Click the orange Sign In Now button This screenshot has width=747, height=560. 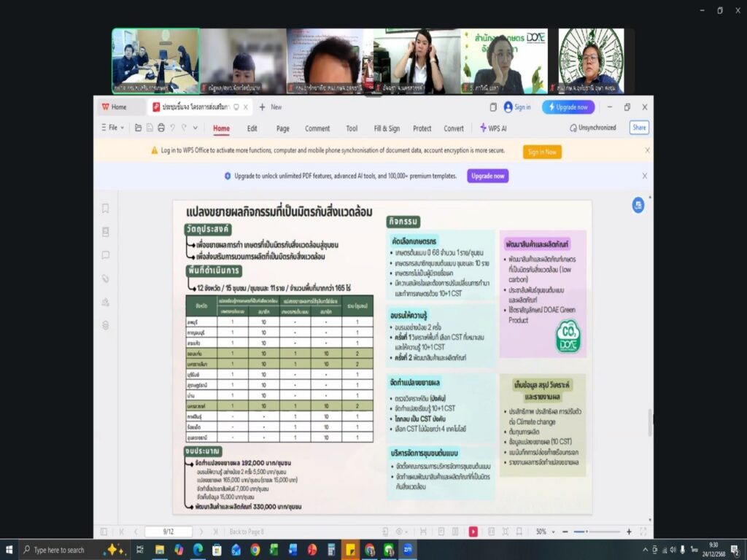click(542, 152)
